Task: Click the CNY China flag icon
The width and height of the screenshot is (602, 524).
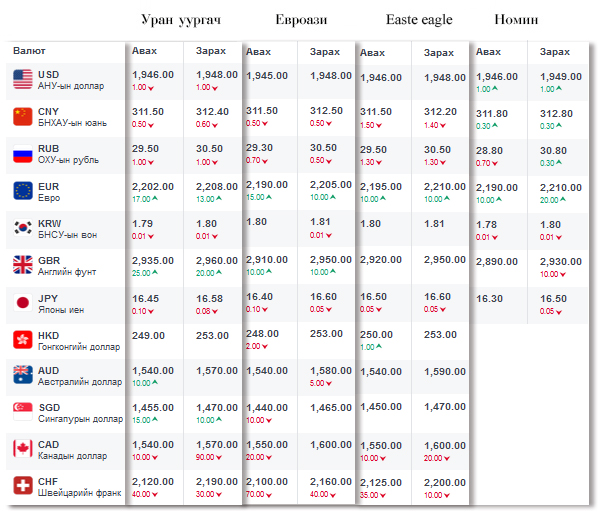Action: pos(22,117)
